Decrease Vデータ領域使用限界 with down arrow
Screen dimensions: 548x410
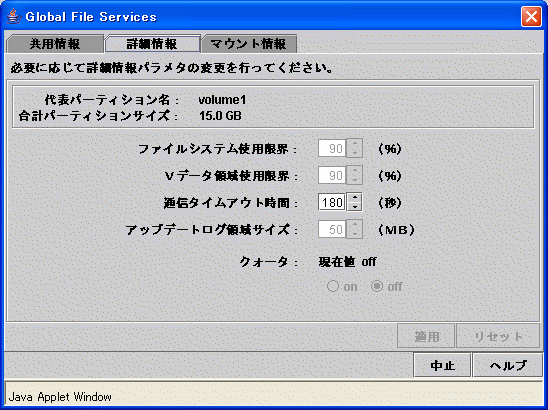coord(355,180)
